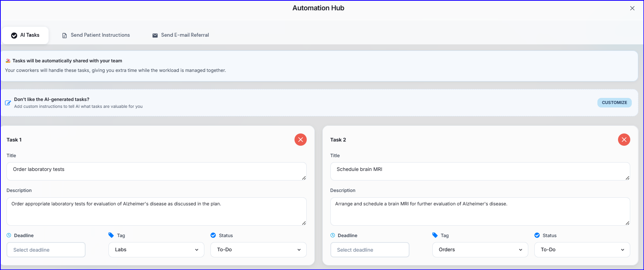Click Task 1 Status check icon
Viewport: 644px width, 270px height.
[213, 235]
